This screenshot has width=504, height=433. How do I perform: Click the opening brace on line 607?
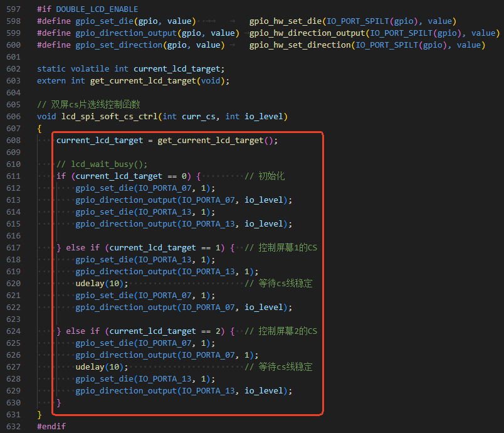click(39, 129)
